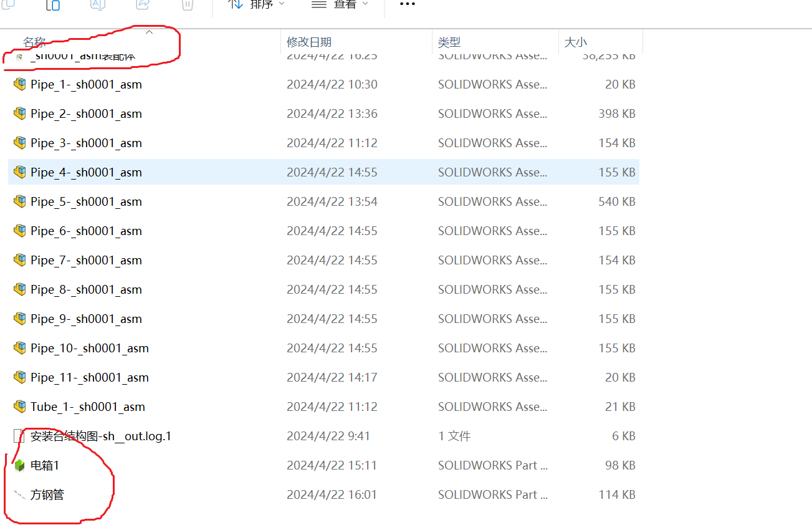Viewport: 812px width, 530px height.
Task: Select the part file name 电箱1
Action: tap(45, 465)
